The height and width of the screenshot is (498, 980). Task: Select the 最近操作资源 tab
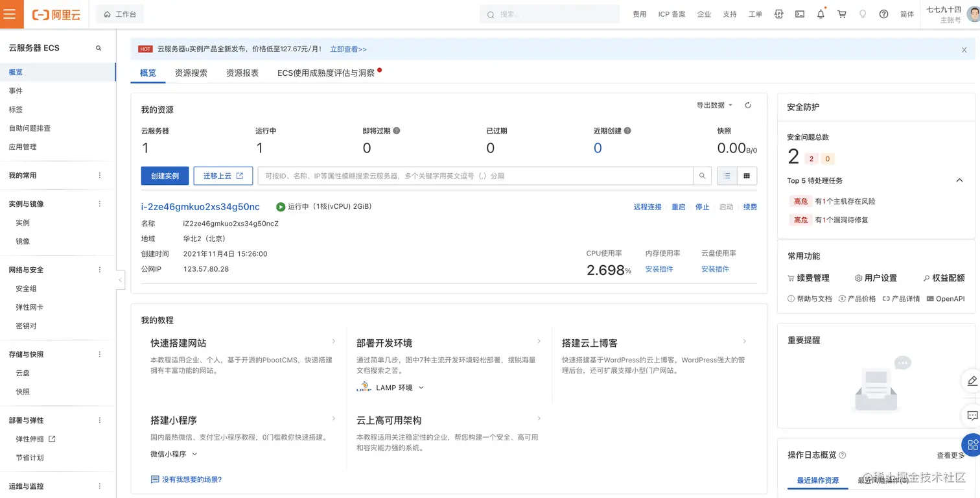pos(817,480)
